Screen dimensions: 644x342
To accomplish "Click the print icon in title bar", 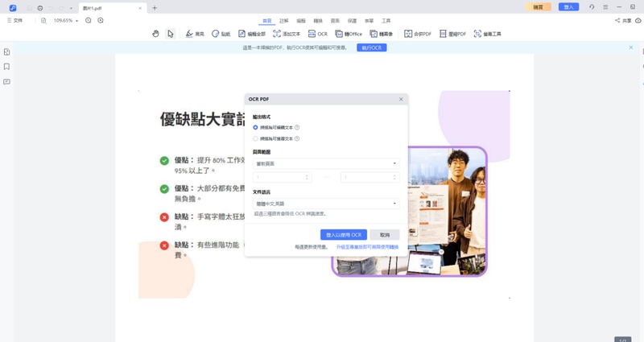I will (39, 8).
